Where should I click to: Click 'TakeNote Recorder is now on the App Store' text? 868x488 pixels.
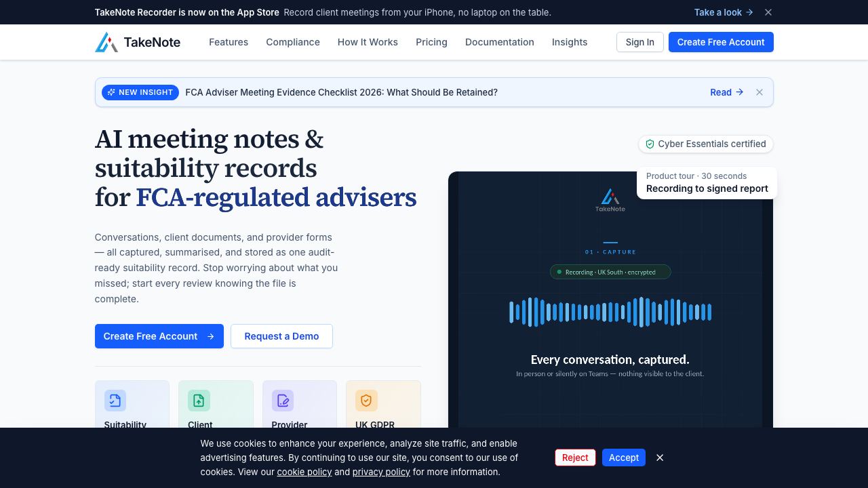tap(186, 12)
